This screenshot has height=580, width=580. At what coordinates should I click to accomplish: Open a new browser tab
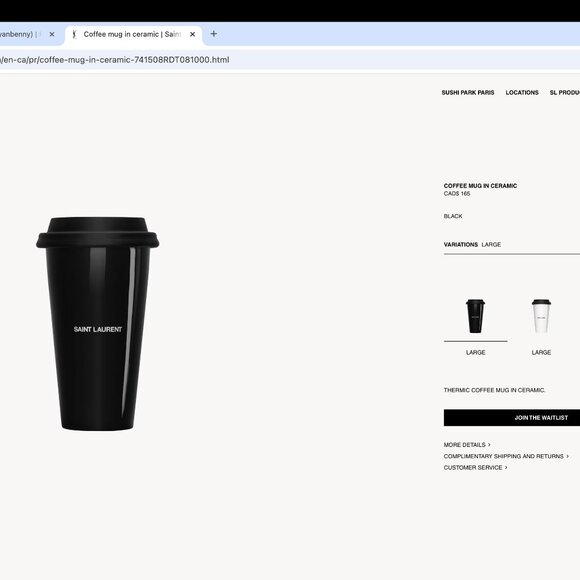213,34
